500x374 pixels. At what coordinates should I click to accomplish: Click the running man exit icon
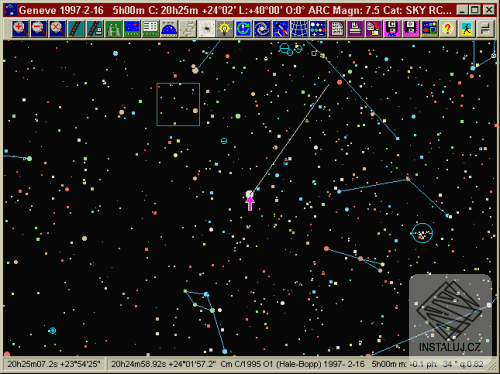(x=467, y=29)
